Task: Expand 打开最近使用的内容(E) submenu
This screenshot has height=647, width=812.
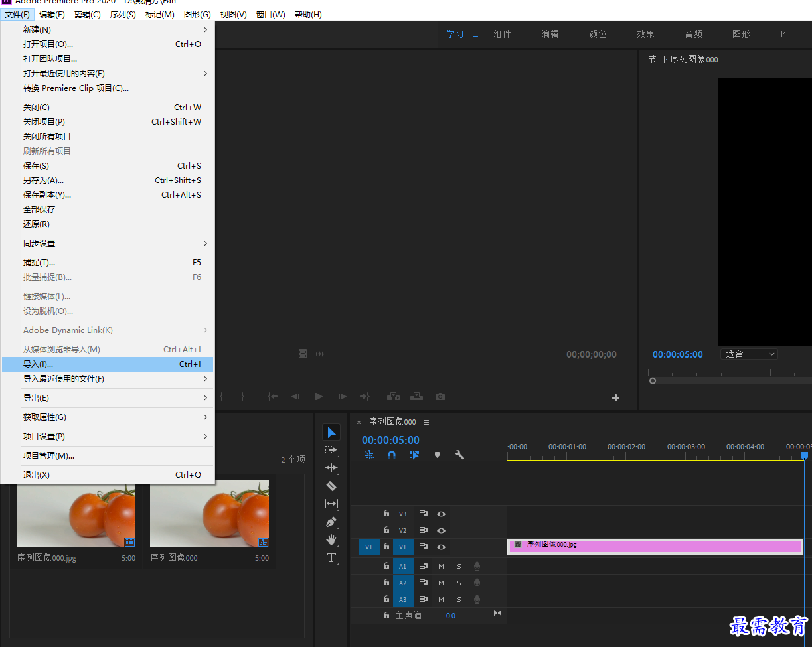Action: coord(108,73)
